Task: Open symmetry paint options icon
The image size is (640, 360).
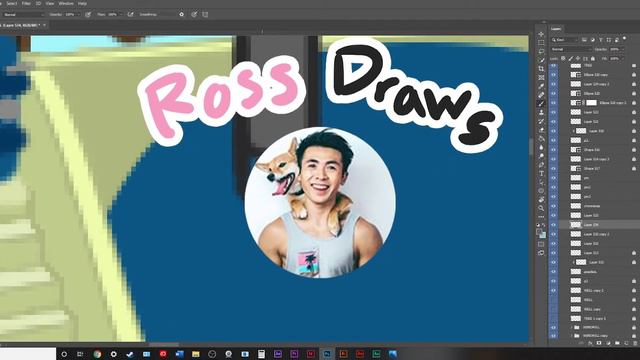Action: pos(205,14)
